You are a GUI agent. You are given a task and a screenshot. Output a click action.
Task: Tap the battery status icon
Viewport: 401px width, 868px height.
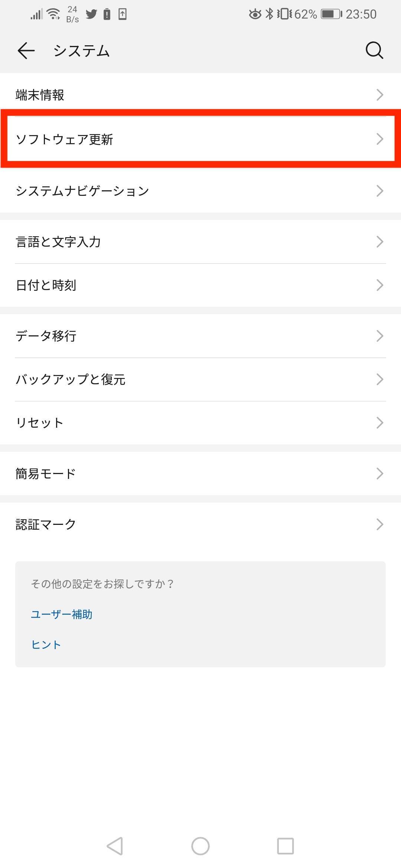(x=331, y=14)
